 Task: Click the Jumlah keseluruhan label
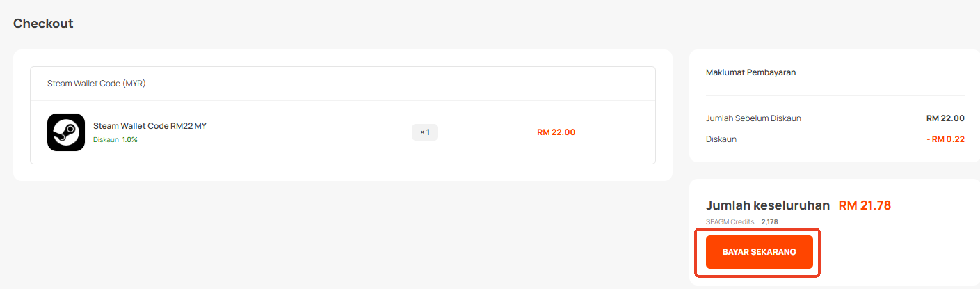[768, 205]
